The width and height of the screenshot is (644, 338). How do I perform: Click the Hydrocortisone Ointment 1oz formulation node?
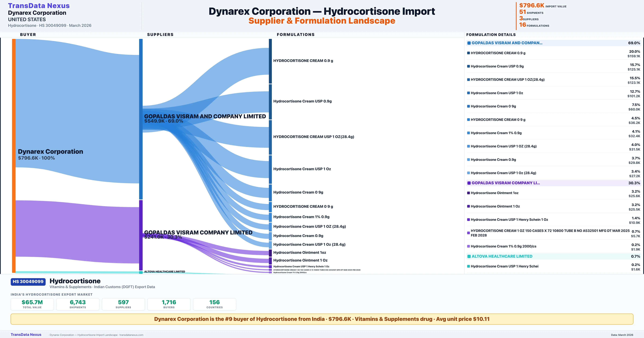point(270,253)
